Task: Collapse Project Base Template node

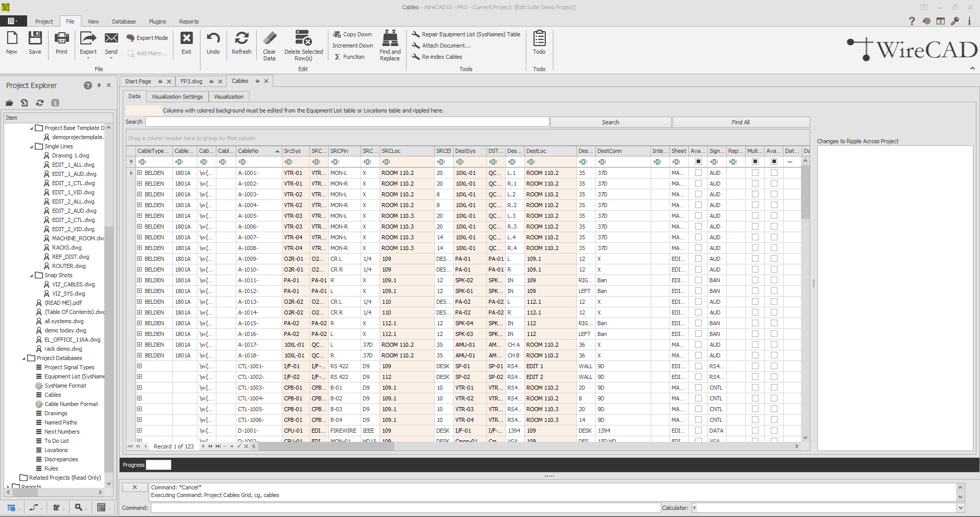Action: pyautogui.click(x=32, y=128)
